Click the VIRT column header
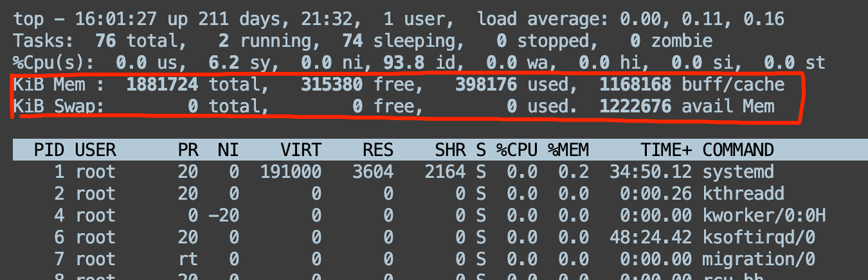This screenshot has width=868, height=280. pyautogui.click(x=300, y=150)
